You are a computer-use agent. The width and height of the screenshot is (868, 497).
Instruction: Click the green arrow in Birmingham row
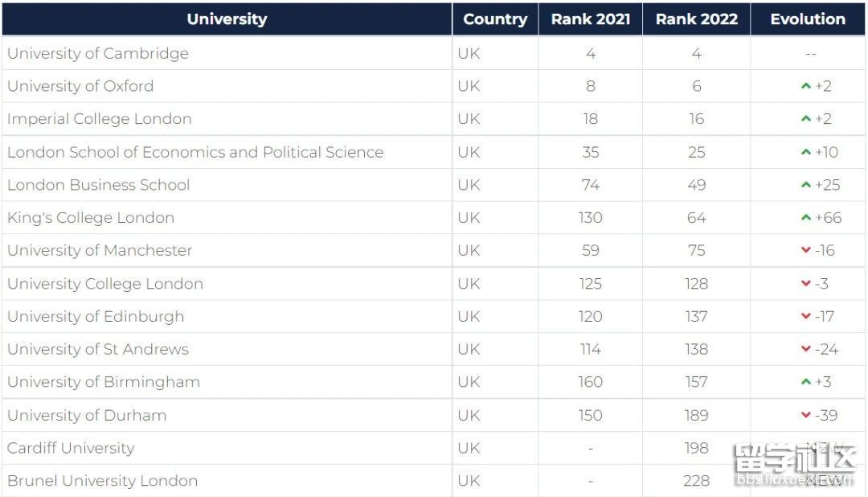(x=805, y=381)
